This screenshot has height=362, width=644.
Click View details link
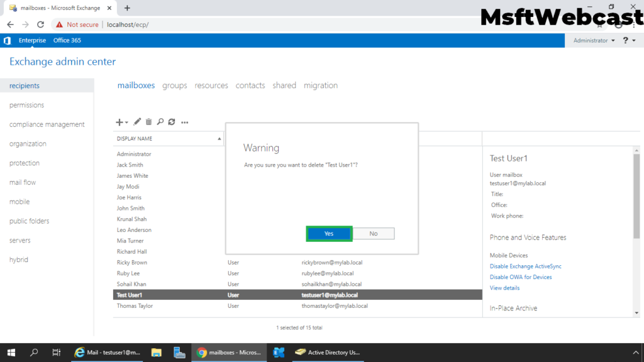pos(504,288)
